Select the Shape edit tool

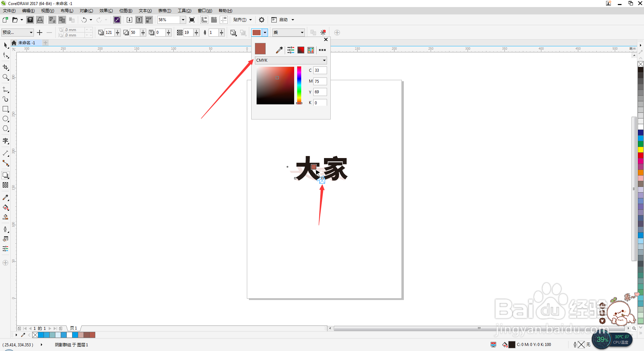click(5, 55)
